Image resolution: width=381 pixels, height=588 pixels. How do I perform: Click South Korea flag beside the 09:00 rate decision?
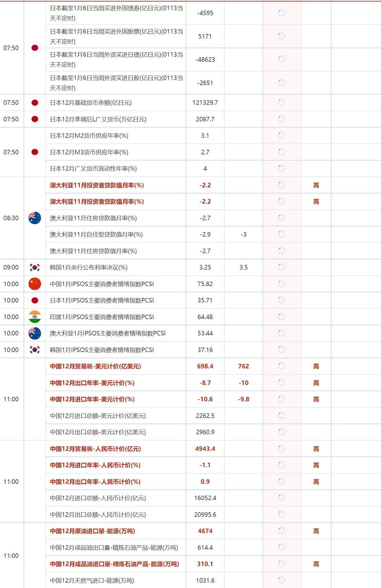point(35,267)
